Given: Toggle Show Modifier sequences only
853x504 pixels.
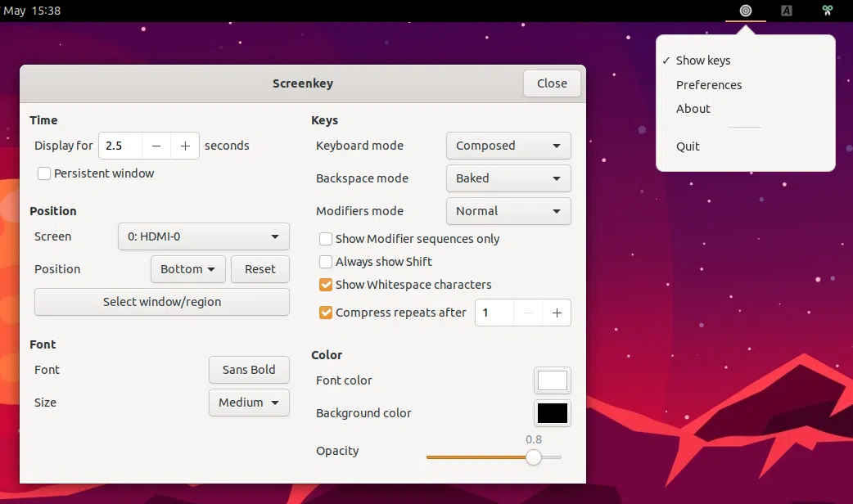Looking at the screenshot, I should click(326, 239).
